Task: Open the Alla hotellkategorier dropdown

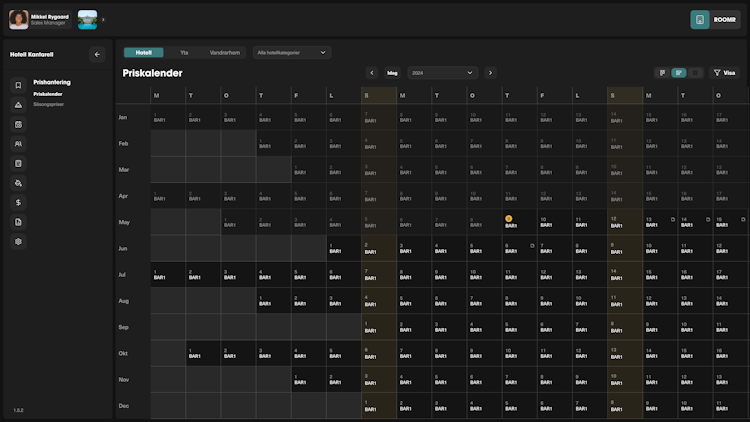Action: point(292,52)
